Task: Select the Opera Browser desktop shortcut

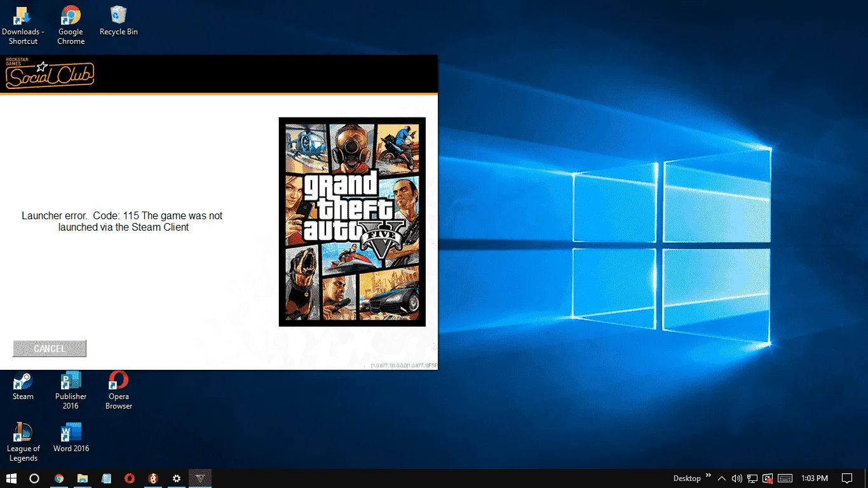Action: point(119,390)
